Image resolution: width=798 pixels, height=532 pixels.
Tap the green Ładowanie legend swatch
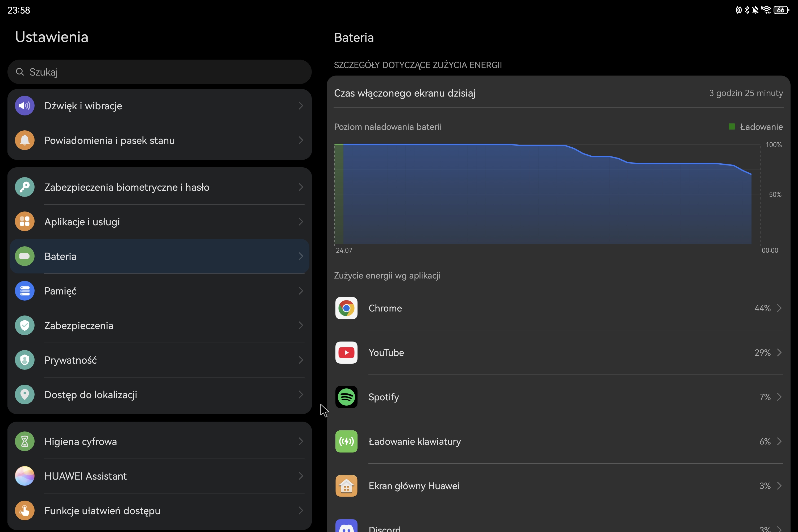[x=732, y=127]
